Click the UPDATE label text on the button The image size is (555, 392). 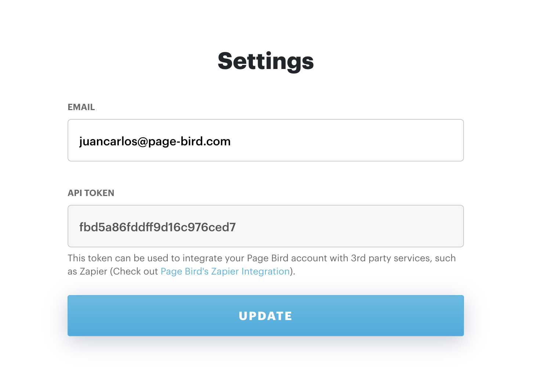[265, 316]
